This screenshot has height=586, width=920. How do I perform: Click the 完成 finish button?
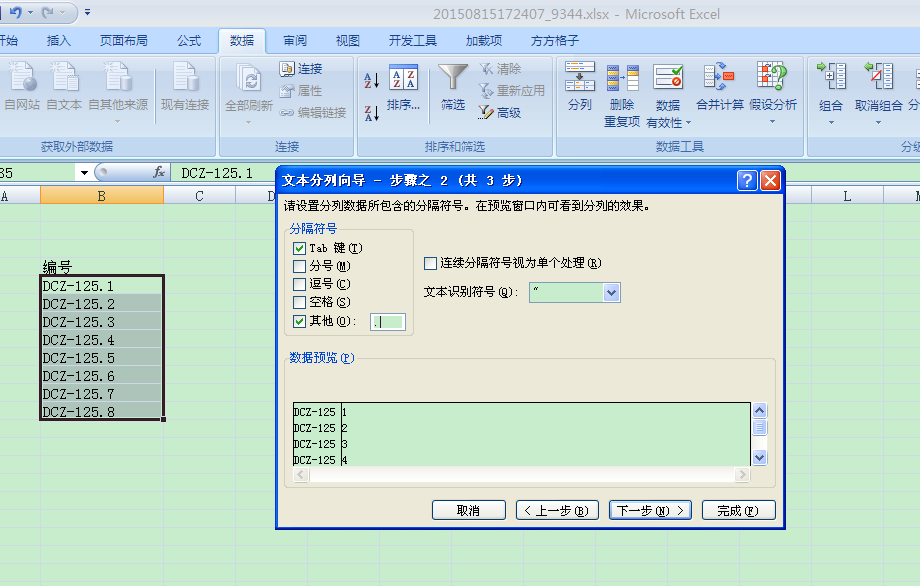(738, 510)
